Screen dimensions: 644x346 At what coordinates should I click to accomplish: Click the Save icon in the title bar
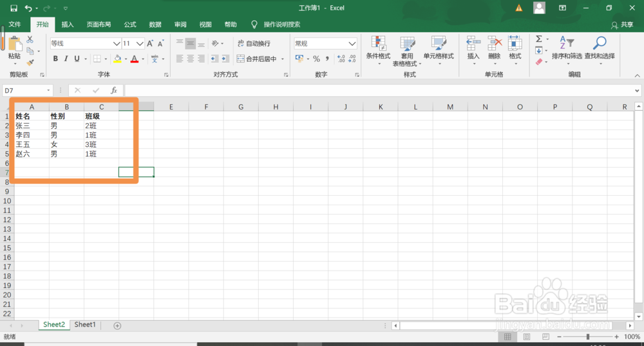(14, 8)
